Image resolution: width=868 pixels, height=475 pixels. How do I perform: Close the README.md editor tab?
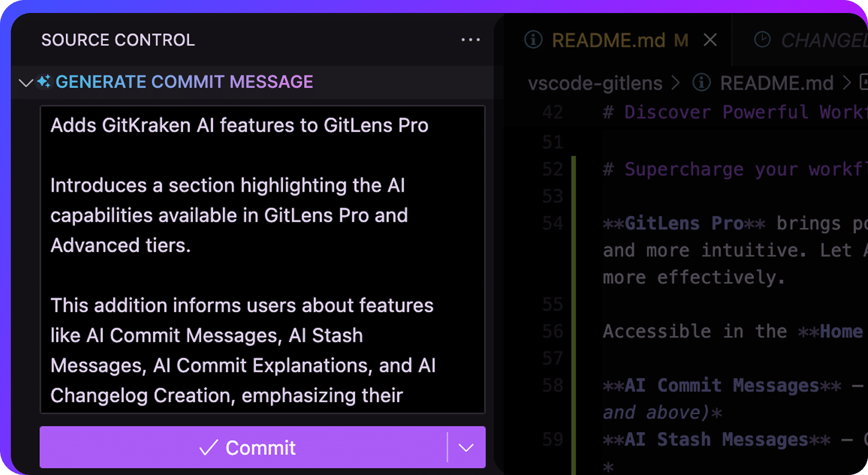[710, 40]
